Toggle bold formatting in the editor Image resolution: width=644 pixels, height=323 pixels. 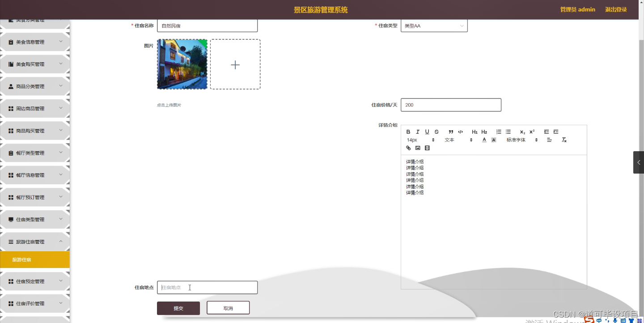408,132
